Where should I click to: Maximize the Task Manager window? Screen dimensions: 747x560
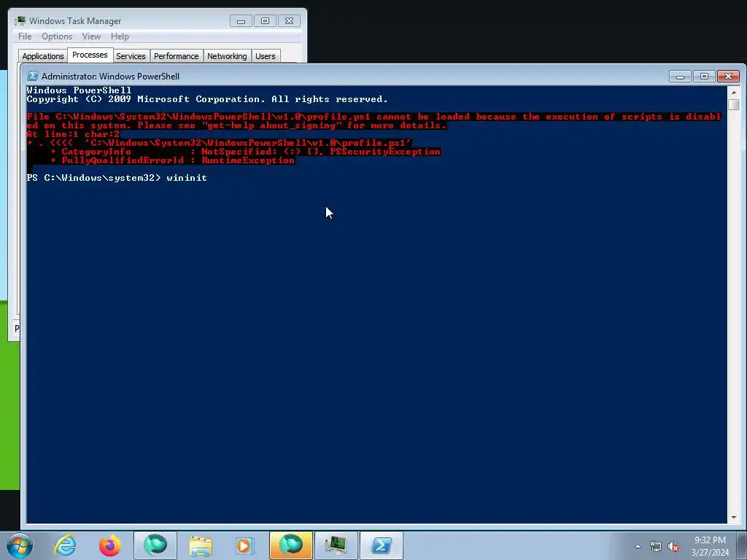click(266, 21)
